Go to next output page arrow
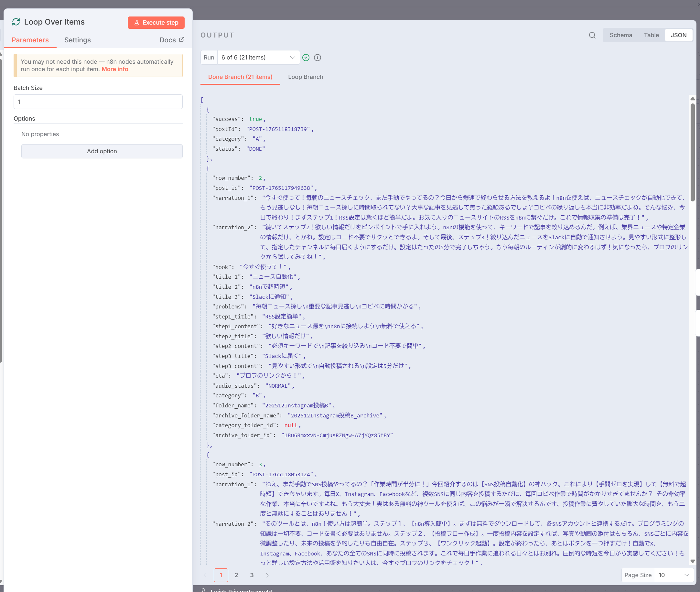The image size is (700, 592). (267, 575)
